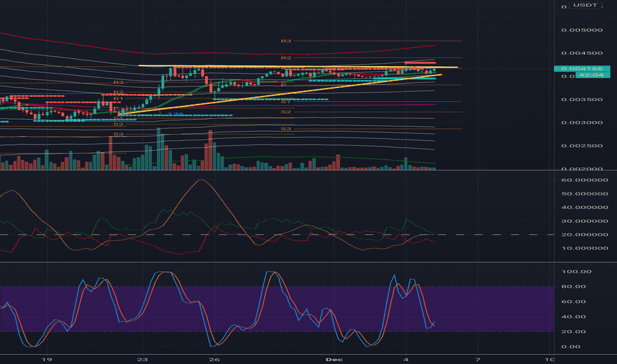Click the date label 4 on time axis
The height and width of the screenshot is (364, 617).
tap(406, 359)
